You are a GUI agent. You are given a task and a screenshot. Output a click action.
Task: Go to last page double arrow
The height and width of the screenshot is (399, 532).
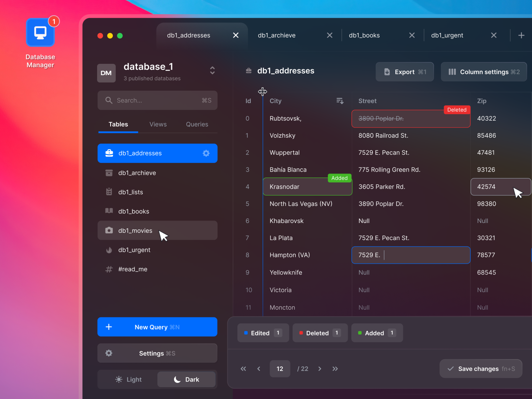335,369
